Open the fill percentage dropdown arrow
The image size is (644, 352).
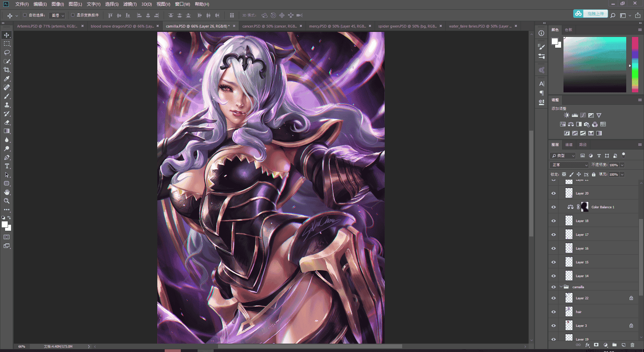click(622, 174)
